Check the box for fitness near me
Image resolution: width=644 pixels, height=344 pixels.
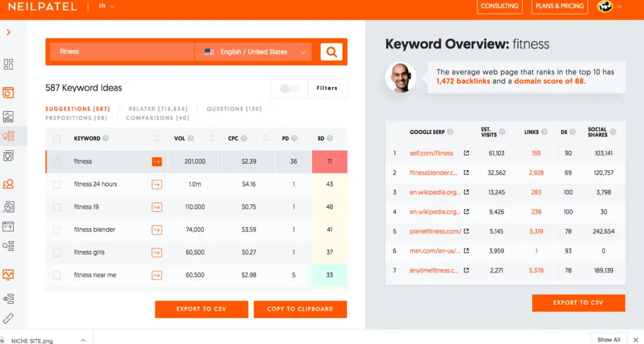(57, 275)
